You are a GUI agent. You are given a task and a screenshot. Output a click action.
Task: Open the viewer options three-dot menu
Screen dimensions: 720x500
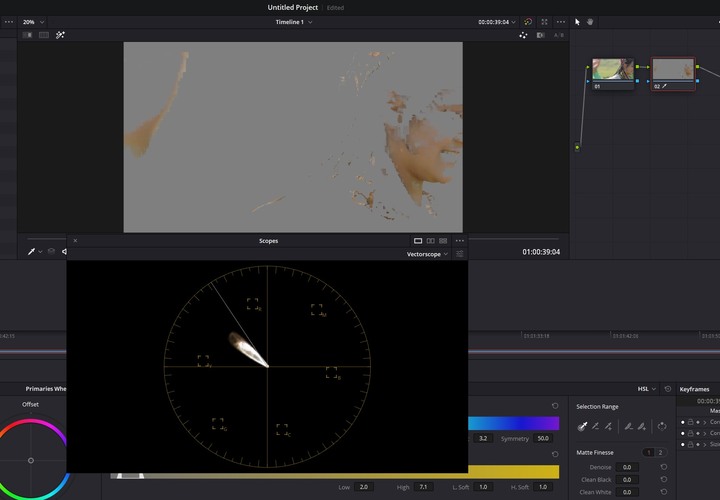(x=561, y=22)
